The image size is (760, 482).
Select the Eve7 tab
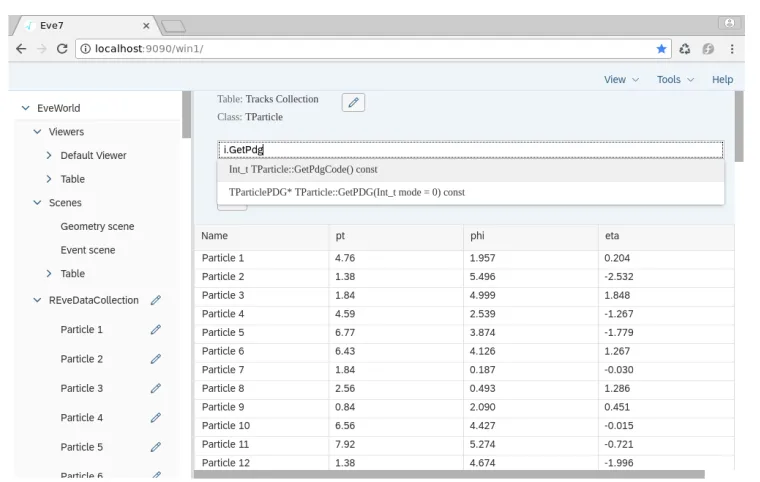[x=87, y=26]
